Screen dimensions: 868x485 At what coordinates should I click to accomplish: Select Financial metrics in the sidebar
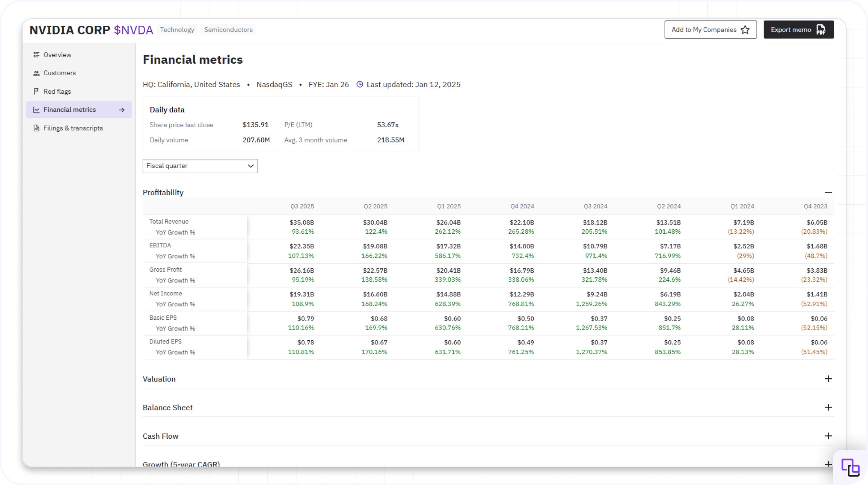point(79,110)
